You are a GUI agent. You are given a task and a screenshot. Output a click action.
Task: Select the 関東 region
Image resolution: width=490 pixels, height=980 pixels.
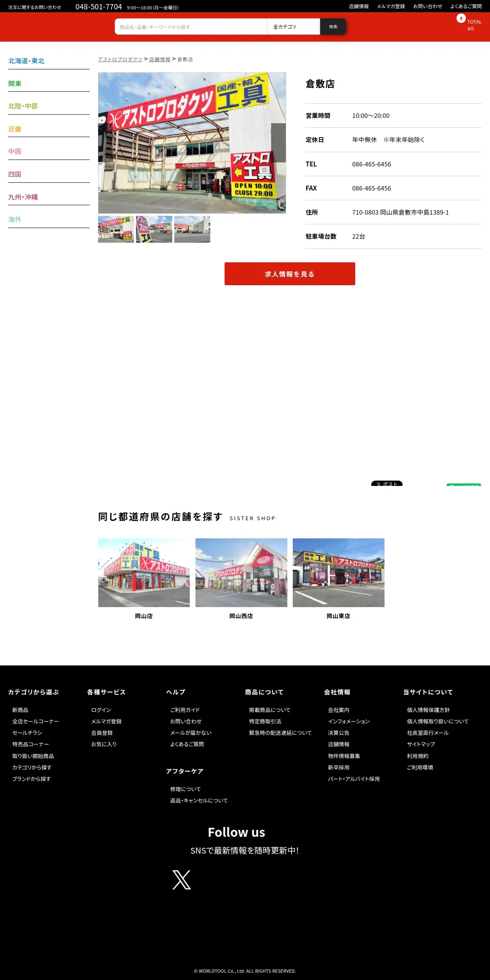pyautogui.click(x=15, y=84)
